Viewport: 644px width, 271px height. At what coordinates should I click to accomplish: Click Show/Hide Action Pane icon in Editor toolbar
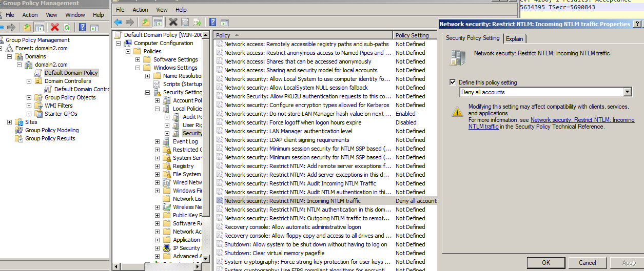(225, 22)
